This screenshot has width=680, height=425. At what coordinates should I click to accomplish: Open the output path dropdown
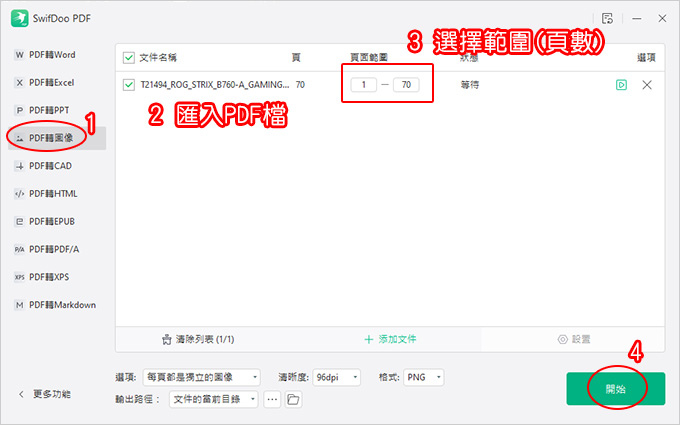[x=213, y=399]
